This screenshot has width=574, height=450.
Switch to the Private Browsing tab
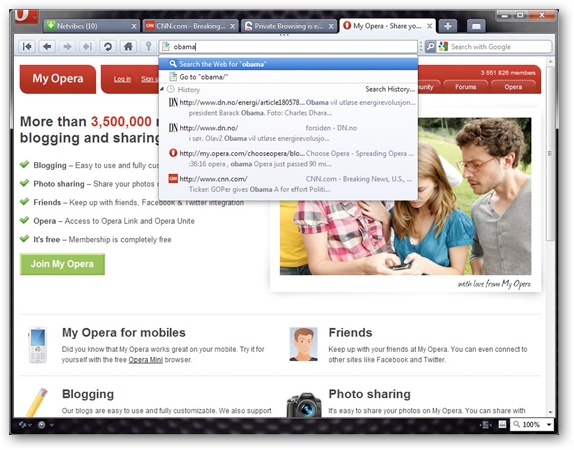289,26
